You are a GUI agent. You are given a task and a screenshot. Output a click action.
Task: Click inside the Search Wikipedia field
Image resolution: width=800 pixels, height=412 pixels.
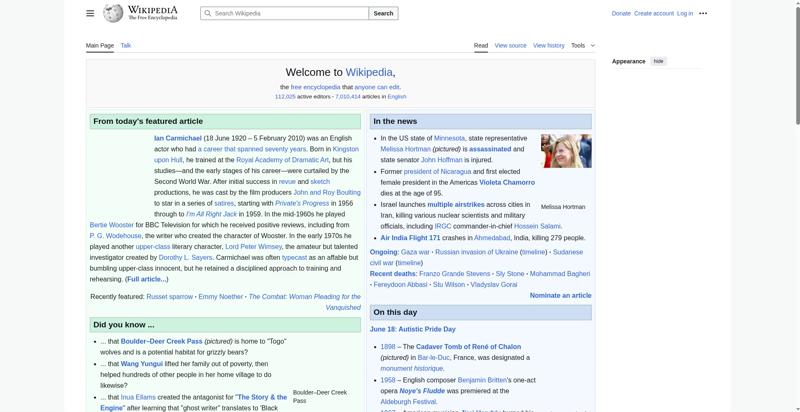tap(284, 13)
